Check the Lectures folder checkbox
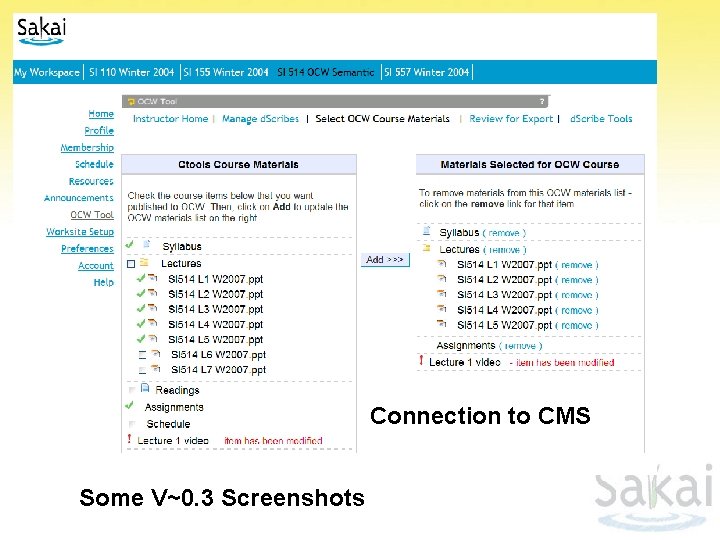 tap(131, 264)
